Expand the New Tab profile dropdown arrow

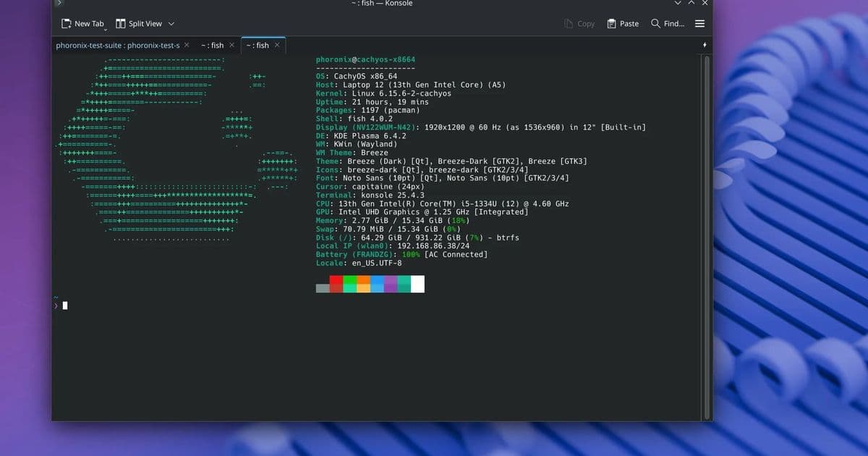click(106, 29)
